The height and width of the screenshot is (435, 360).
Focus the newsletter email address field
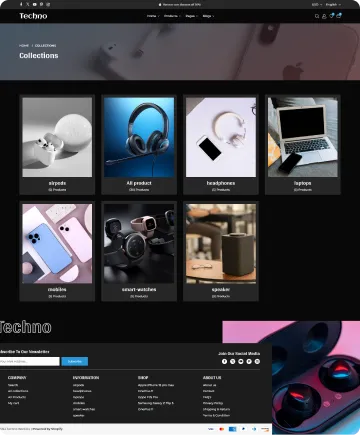(x=29, y=361)
